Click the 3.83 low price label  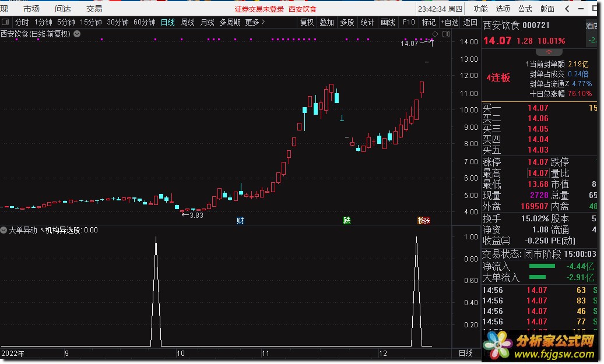coord(196,215)
